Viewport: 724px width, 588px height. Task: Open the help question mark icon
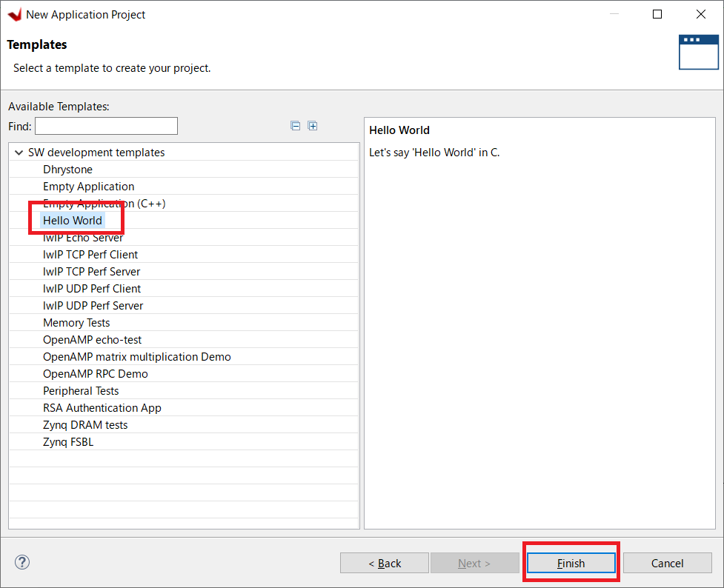coord(22,562)
